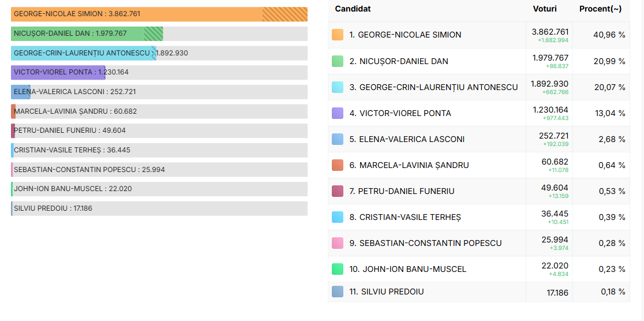Select blue swatch beside Elena-Valerica Lasconi
Image resolution: width=644 pixels, height=321 pixels.
point(337,139)
